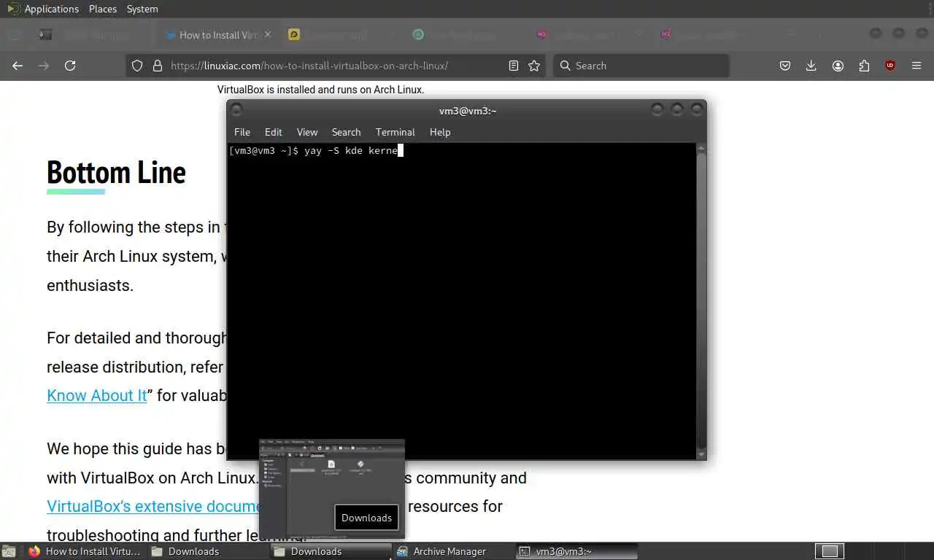Close the terminal window

[x=697, y=109]
